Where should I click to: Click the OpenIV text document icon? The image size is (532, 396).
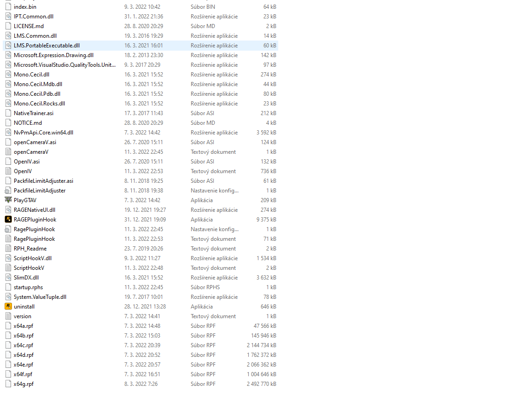pos(8,171)
